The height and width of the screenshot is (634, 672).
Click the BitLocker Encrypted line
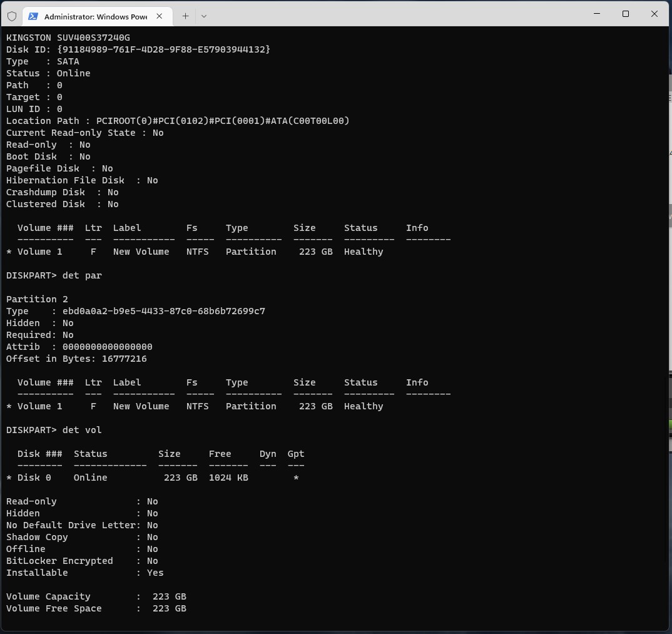(81, 561)
